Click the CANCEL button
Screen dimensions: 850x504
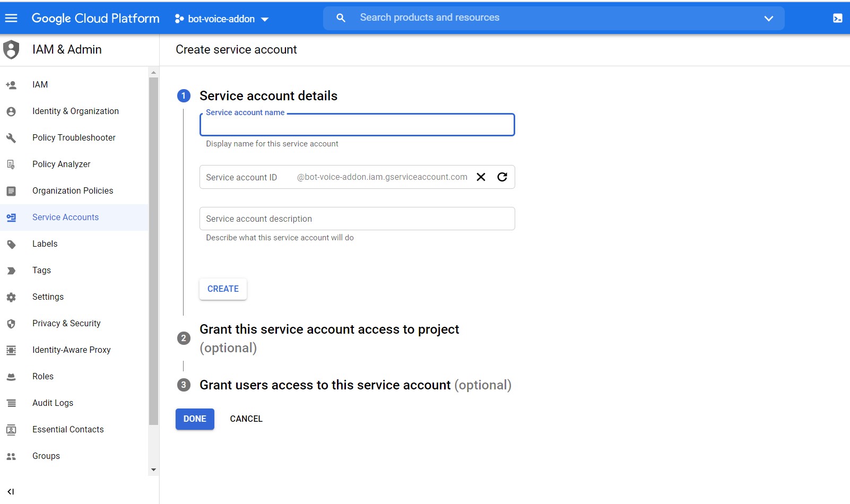tap(246, 419)
